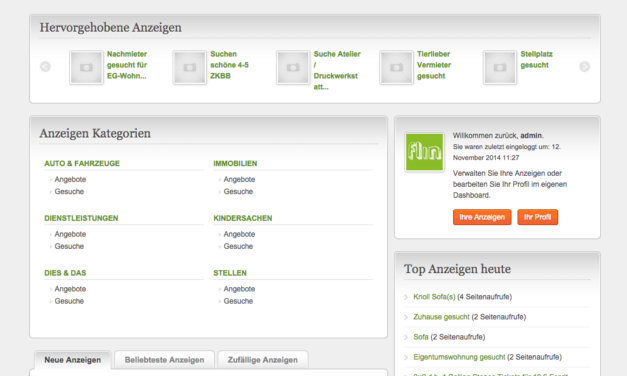627x376 pixels.
Task: Open the 'Knoll Sofa(s)' top ad link
Action: click(x=434, y=297)
